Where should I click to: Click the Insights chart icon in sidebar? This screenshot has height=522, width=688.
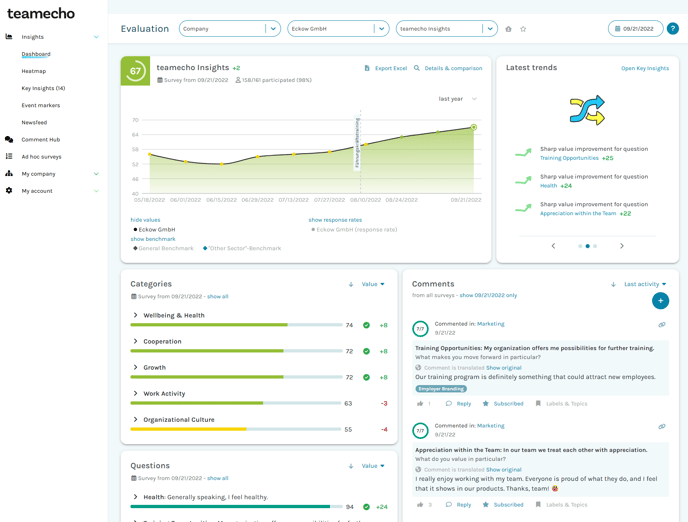[9, 36]
